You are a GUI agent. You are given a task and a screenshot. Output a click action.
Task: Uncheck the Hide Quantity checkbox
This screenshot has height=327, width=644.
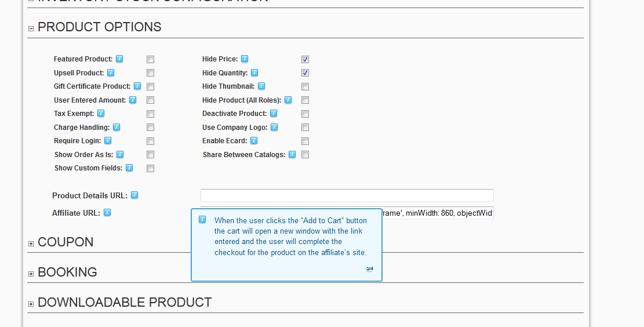(305, 72)
